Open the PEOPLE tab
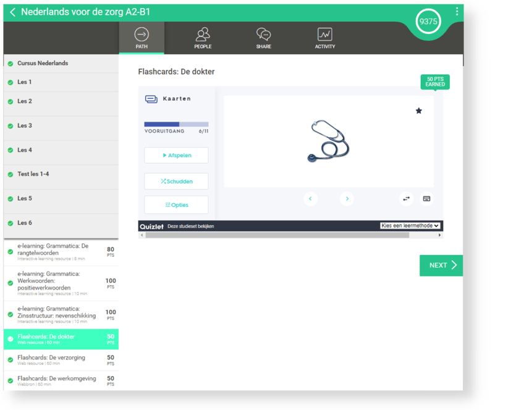The height and width of the screenshot is (410, 532). pyautogui.click(x=203, y=38)
